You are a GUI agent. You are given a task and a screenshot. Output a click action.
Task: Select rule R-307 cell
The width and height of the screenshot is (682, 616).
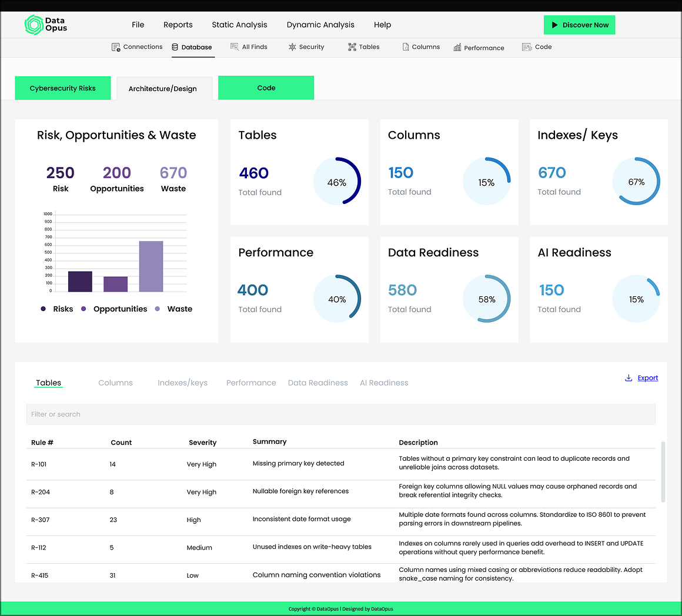[41, 520]
